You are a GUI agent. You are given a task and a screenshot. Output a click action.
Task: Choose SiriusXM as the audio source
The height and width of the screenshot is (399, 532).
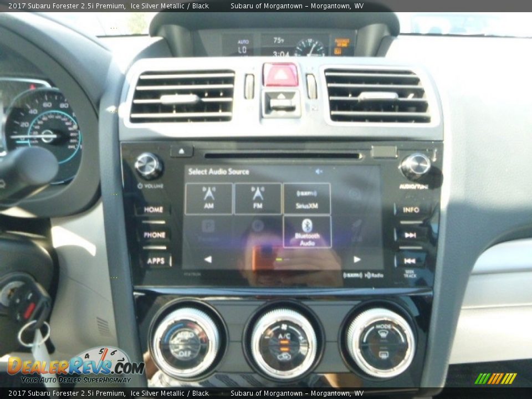click(x=306, y=198)
